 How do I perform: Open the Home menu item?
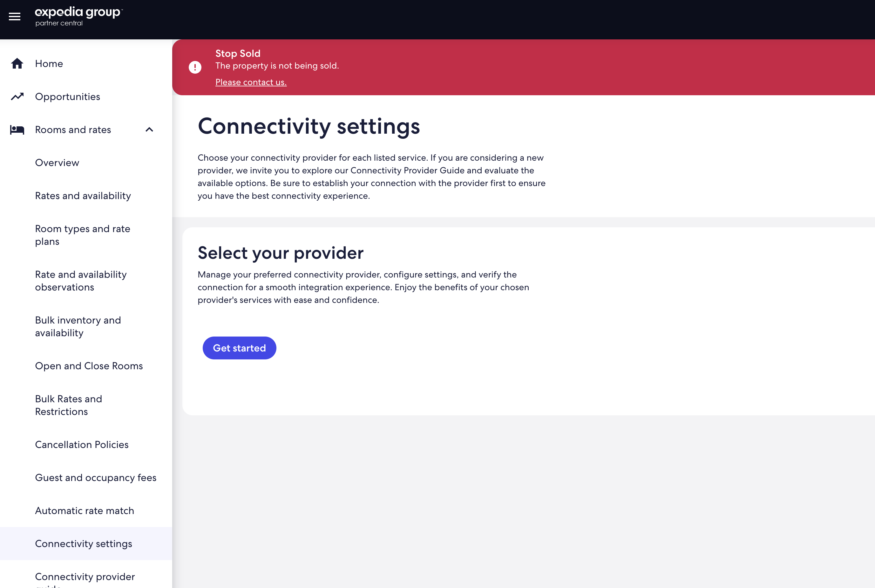[x=49, y=64]
